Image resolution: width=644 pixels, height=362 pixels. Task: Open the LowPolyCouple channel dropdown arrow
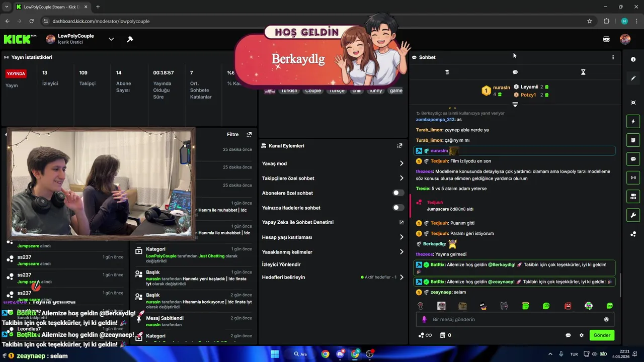click(111, 39)
